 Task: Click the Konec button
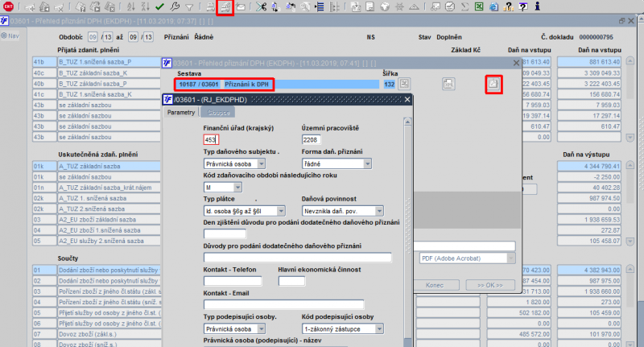[x=435, y=285]
